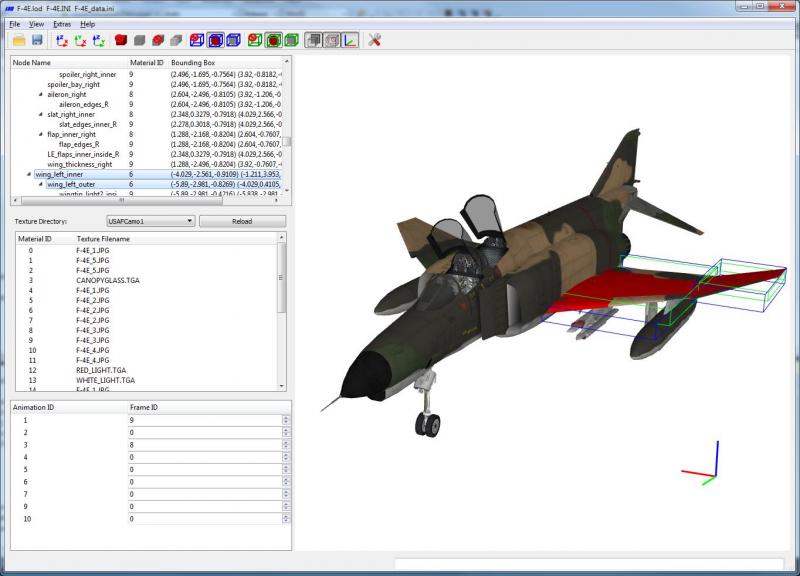Toggle the gray wireframe cube toolbar button

pos(332,40)
